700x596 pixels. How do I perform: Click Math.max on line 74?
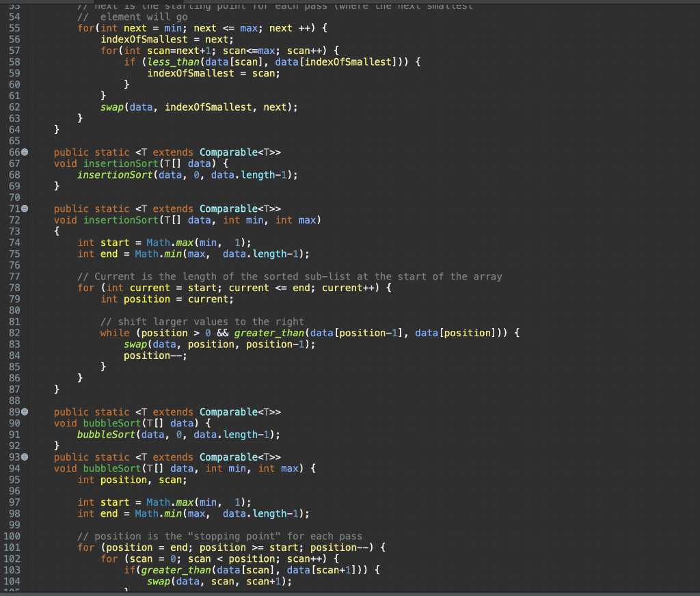click(x=170, y=243)
